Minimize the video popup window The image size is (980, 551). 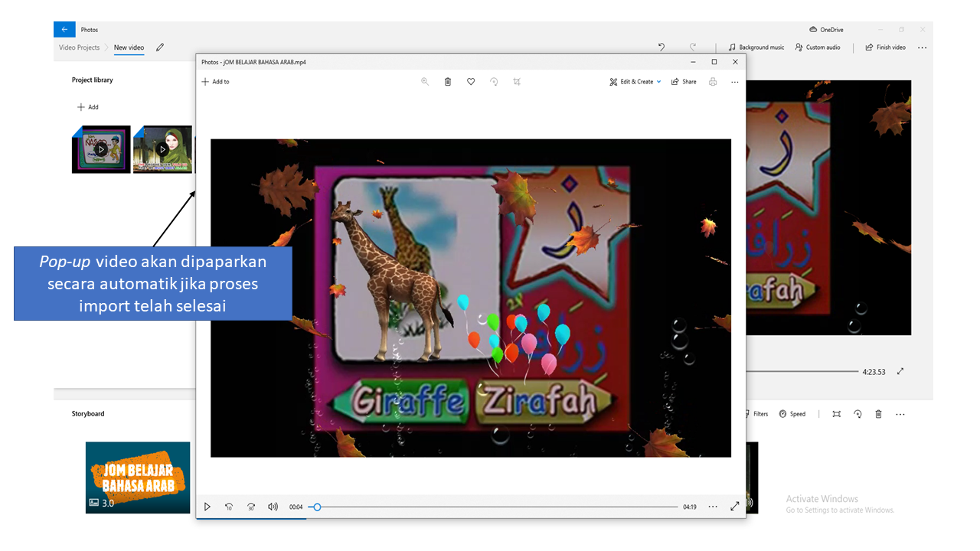[x=694, y=62]
